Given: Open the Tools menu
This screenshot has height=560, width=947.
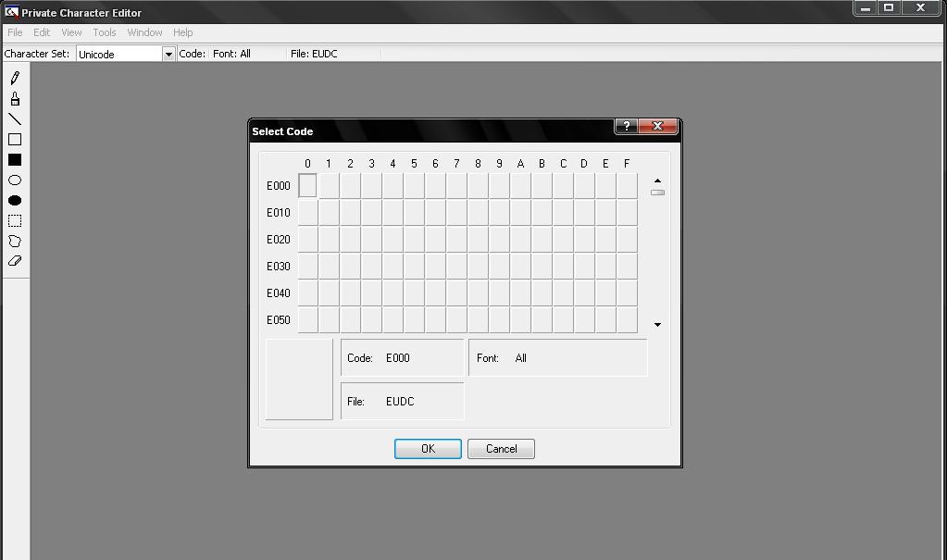Looking at the screenshot, I should pyautogui.click(x=105, y=32).
